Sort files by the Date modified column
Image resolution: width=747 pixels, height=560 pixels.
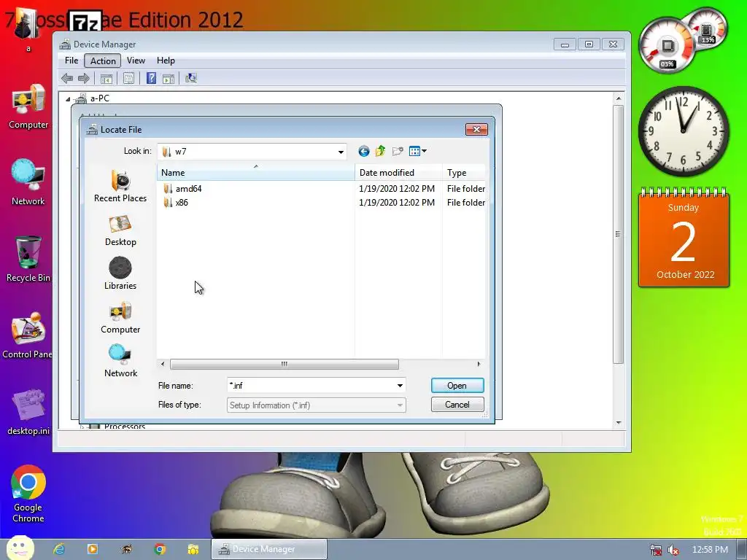point(399,172)
